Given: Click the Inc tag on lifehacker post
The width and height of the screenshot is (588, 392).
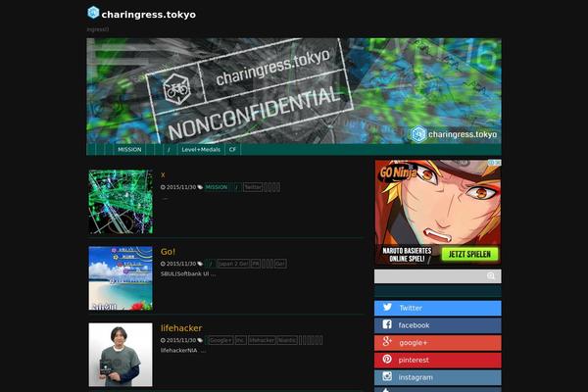Looking at the screenshot, I should point(240,340).
